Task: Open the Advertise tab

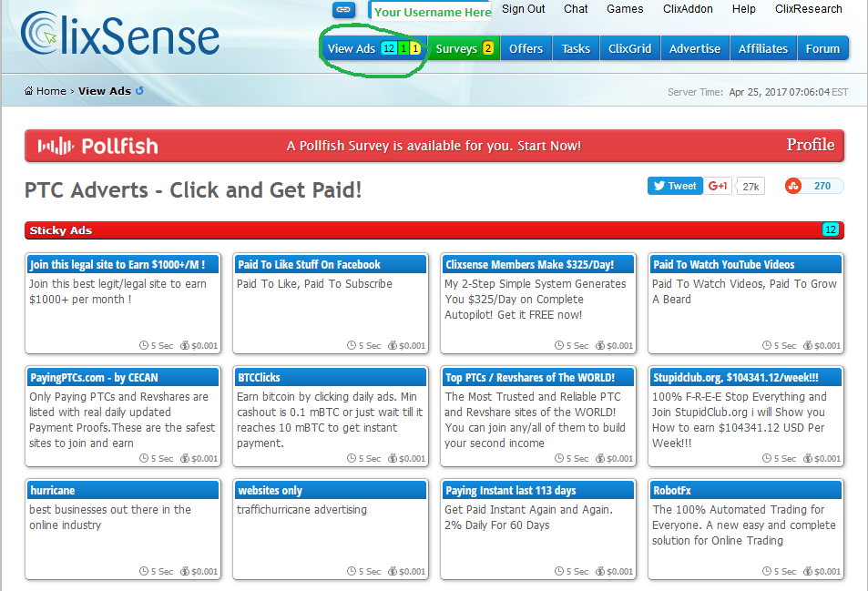Action: click(x=695, y=48)
